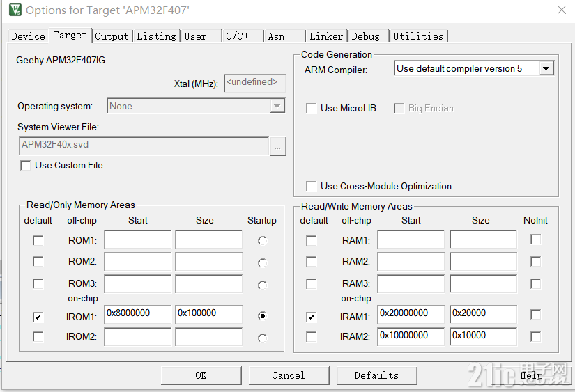575x392 pixels.
Task: Open the User tab
Action: (x=201, y=36)
